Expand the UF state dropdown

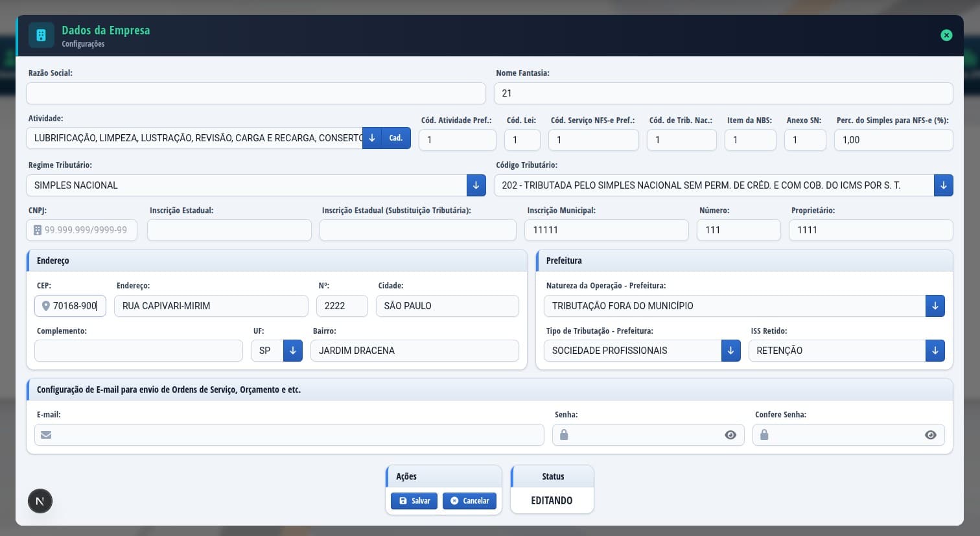click(293, 351)
